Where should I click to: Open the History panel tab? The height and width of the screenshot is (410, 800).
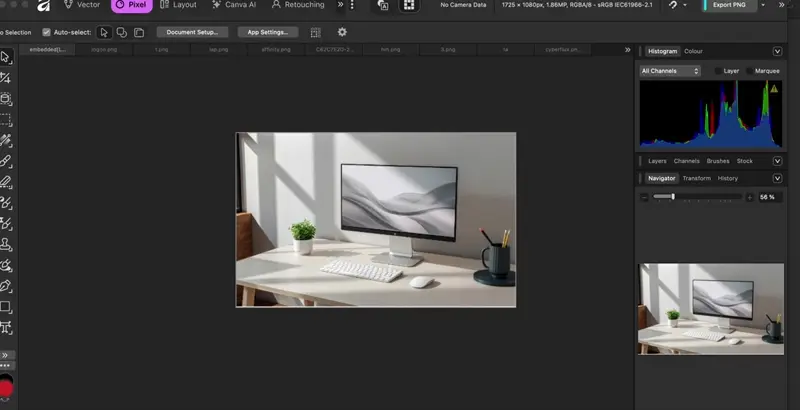[728, 178]
